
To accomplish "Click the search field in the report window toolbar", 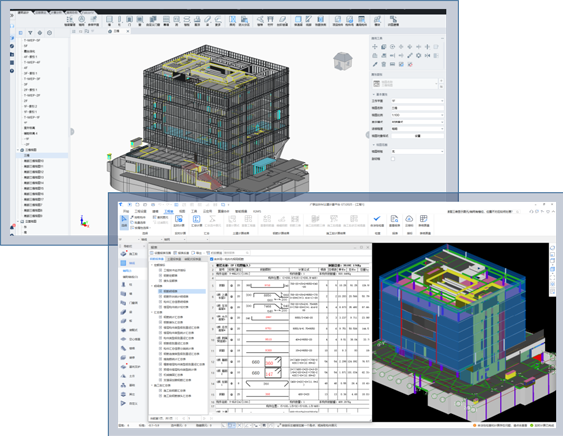I will coord(236,253).
